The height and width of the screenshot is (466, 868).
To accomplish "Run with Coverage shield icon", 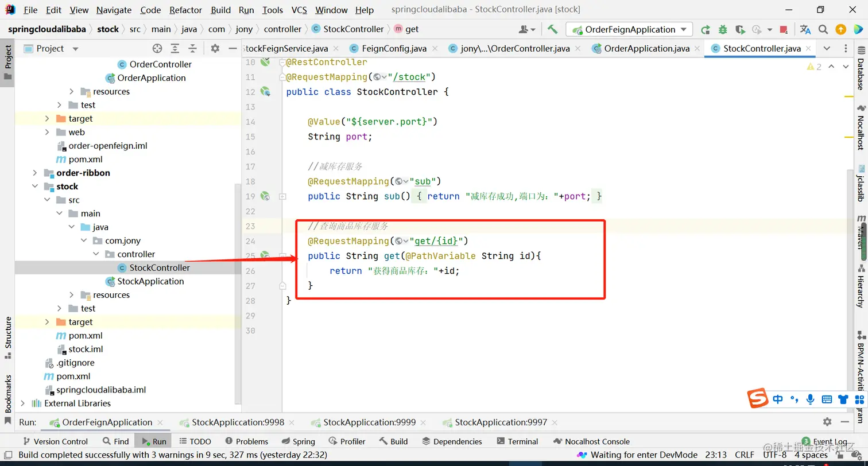I will point(740,29).
